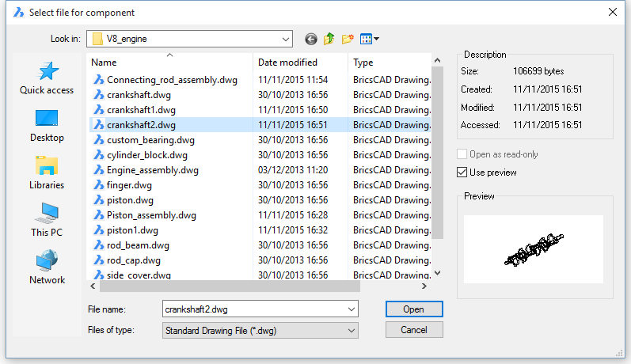The image size is (631, 364).
Task: Toggle Use preview checkbox
Action: [x=462, y=173]
